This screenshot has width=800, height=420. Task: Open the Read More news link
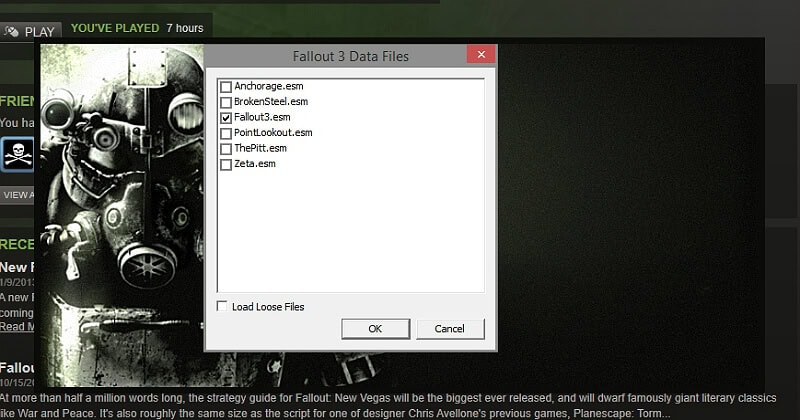click(17, 327)
